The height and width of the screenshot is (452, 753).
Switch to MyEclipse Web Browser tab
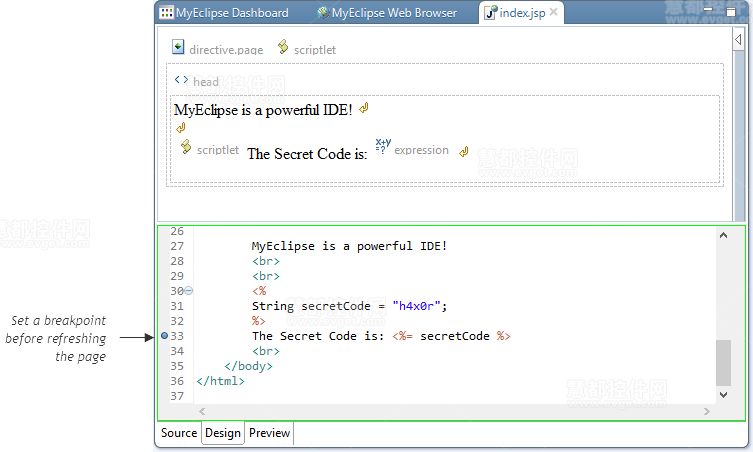pos(387,12)
